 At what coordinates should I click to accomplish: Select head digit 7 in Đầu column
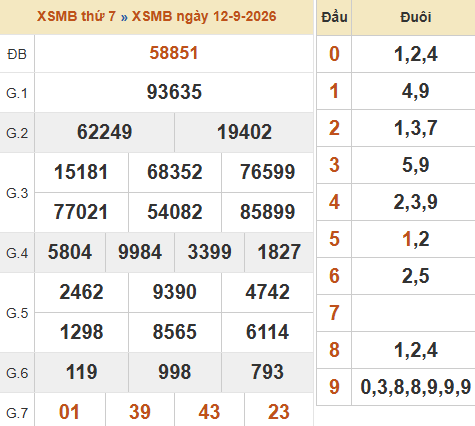pyautogui.click(x=334, y=313)
